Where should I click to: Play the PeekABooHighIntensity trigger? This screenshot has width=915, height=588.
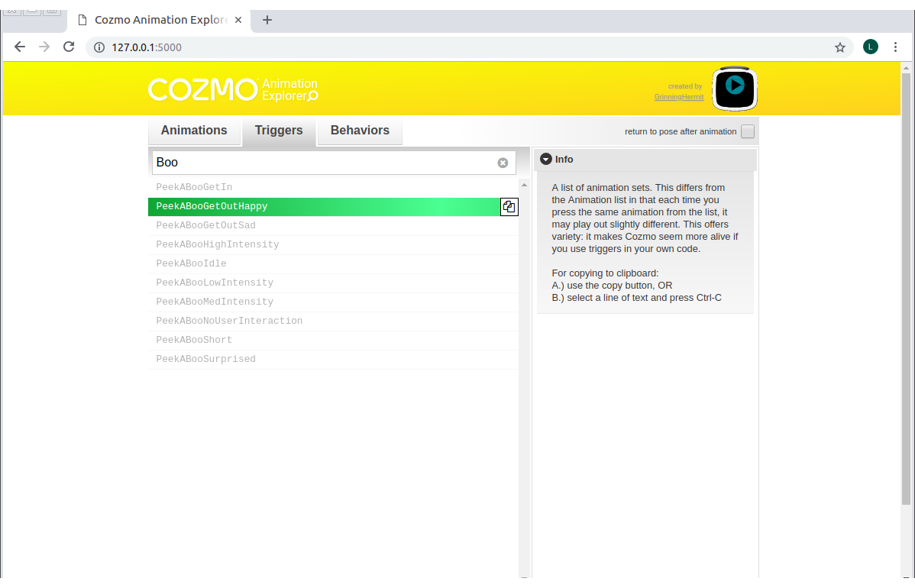click(x=333, y=244)
